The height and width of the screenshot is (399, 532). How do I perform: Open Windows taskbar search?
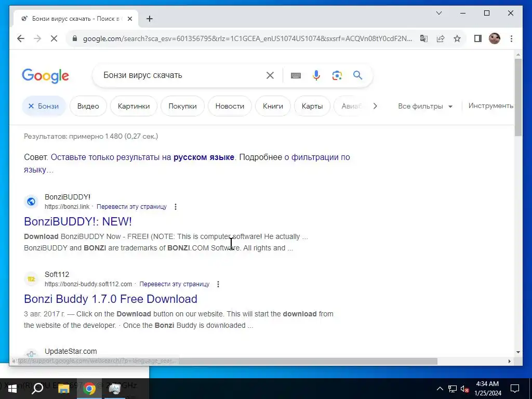point(37,388)
